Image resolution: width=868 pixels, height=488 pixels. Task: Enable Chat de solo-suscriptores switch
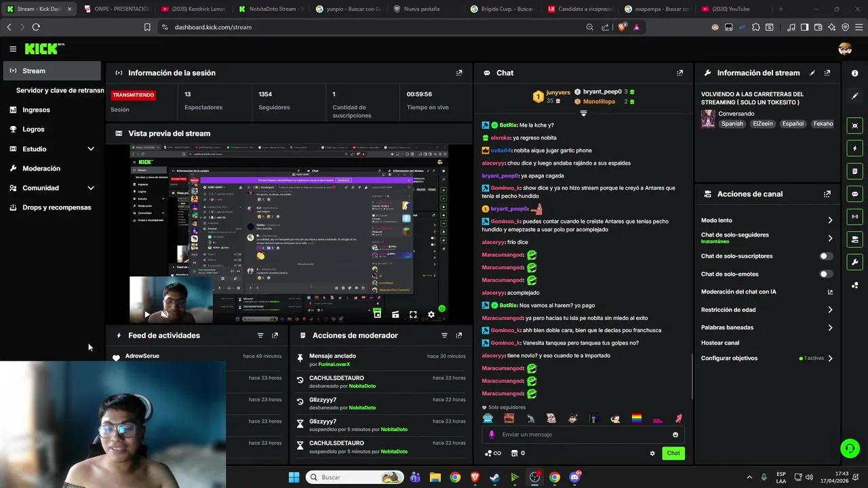click(x=826, y=256)
